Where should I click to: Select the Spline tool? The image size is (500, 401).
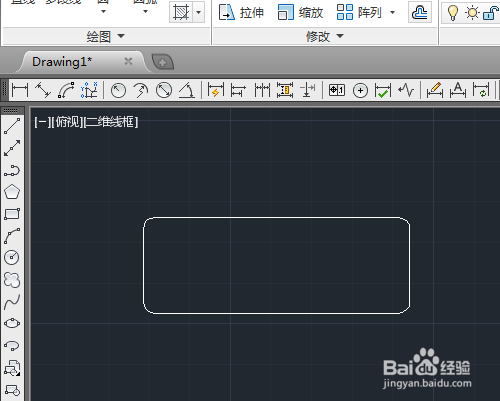pos(12,302)
